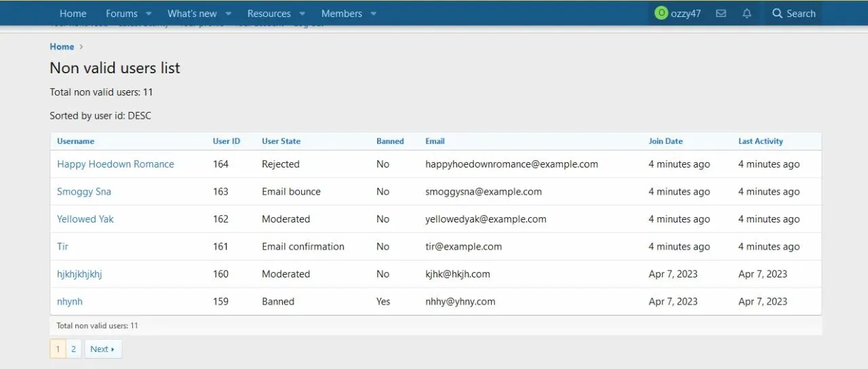Sort by User ID column header
Viewport: 868px width, 369px height.
[226, 141]
